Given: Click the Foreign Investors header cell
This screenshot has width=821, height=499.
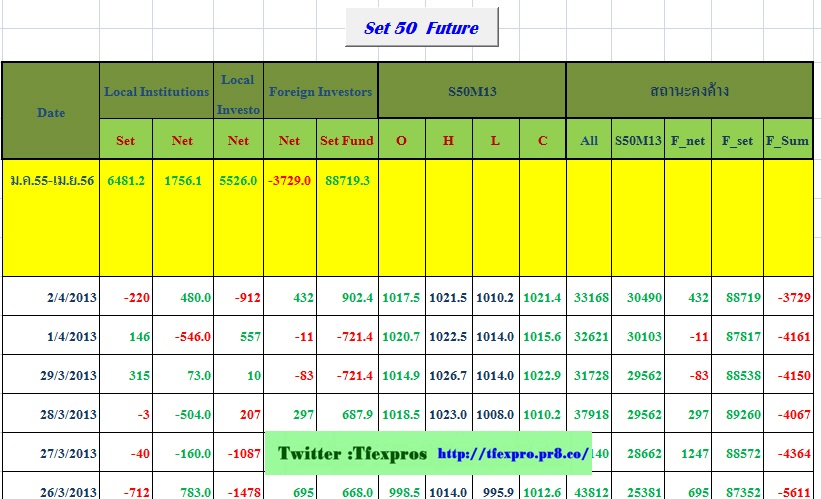Looking at the screenshot, I should point(320,91).
